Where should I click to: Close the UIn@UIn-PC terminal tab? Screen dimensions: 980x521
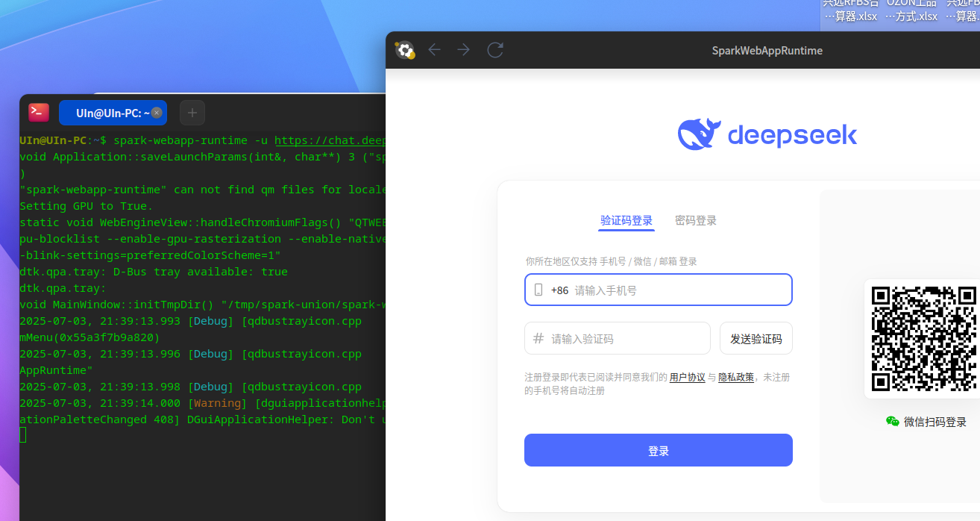[157, 113]
